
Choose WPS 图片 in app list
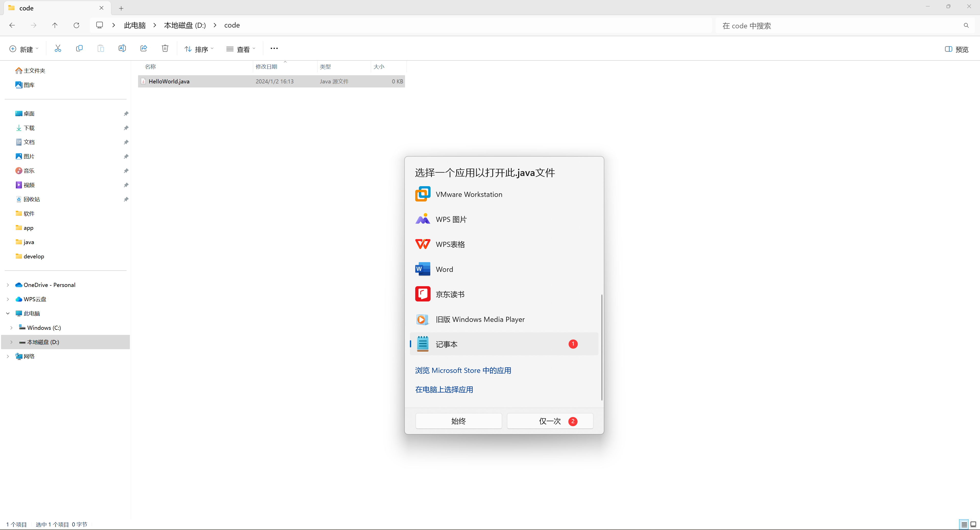click(x=504, y=219)
